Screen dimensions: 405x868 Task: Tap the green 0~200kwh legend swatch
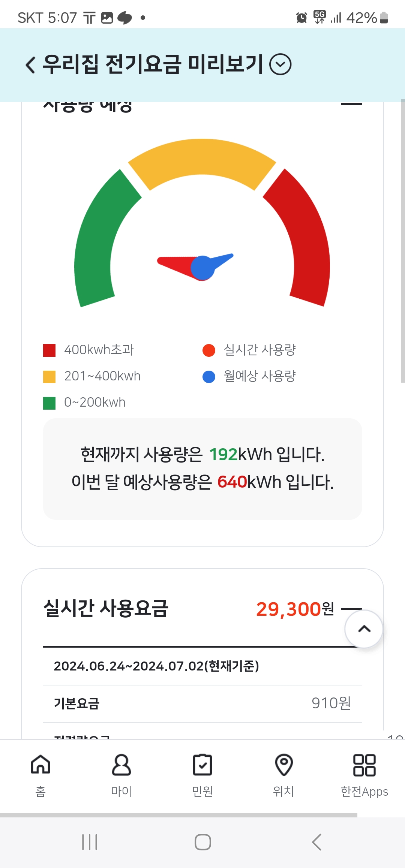click(49, 403)
